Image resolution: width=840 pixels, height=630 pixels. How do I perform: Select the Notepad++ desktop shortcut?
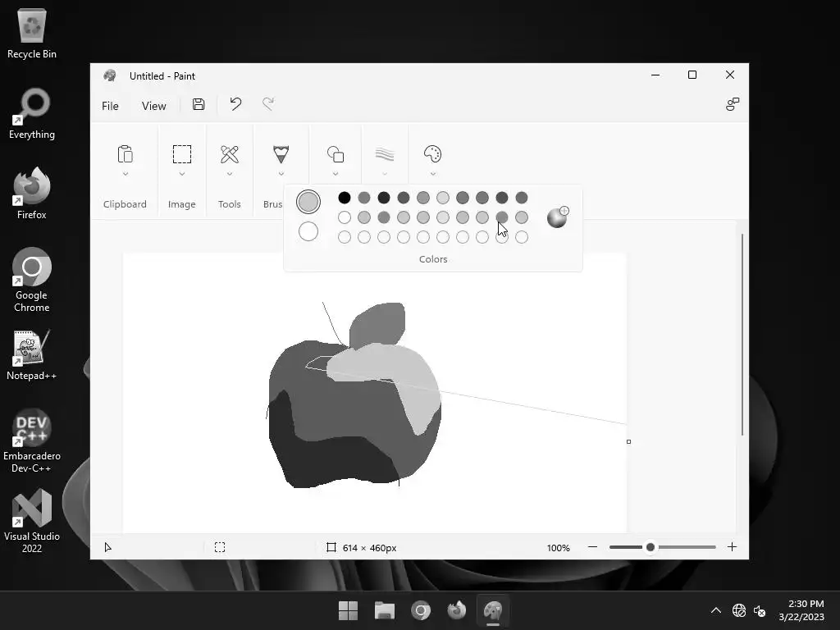(x=32, y=354)
